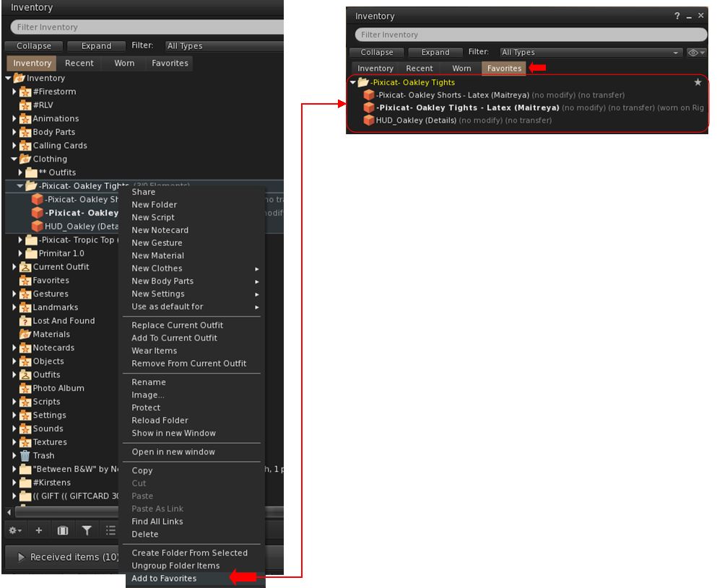Click the Trash bin icon in inventory tree
717x588 pixels.
point(25,455)
